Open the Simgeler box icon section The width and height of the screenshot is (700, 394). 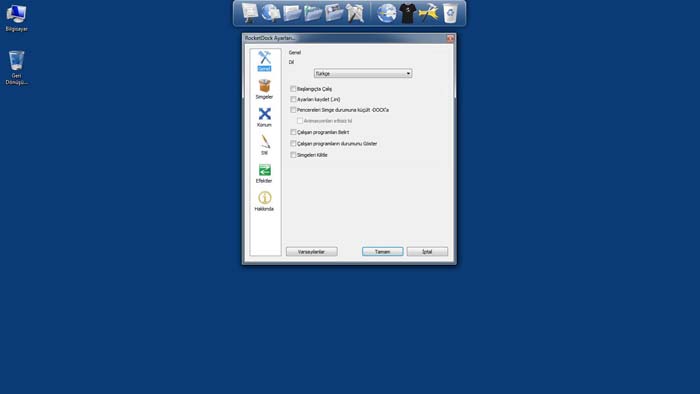click(264, 89)
